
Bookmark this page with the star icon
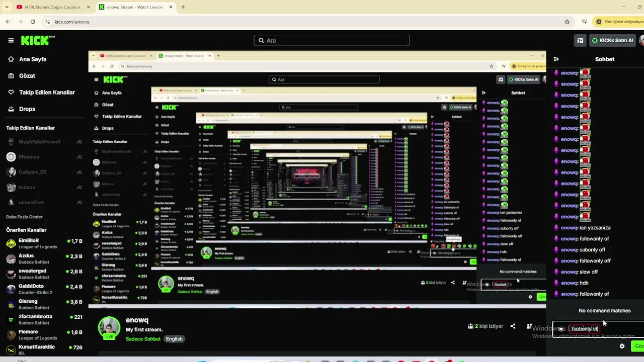567,22
